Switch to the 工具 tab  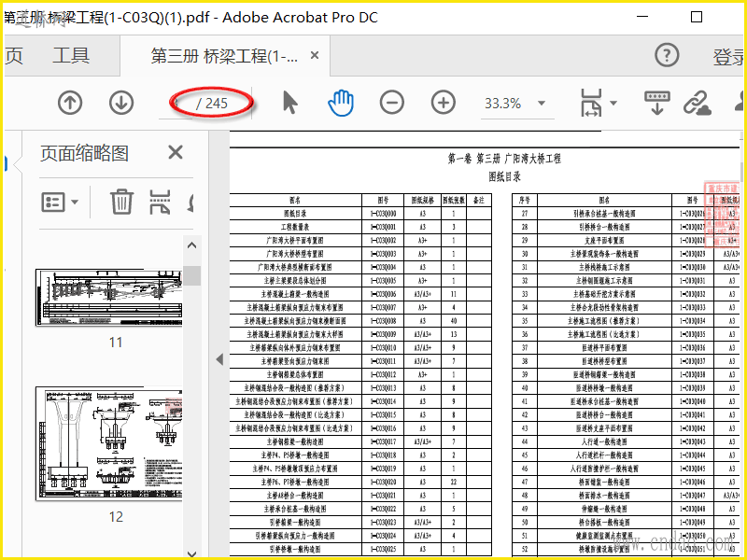tap(71, 56)
